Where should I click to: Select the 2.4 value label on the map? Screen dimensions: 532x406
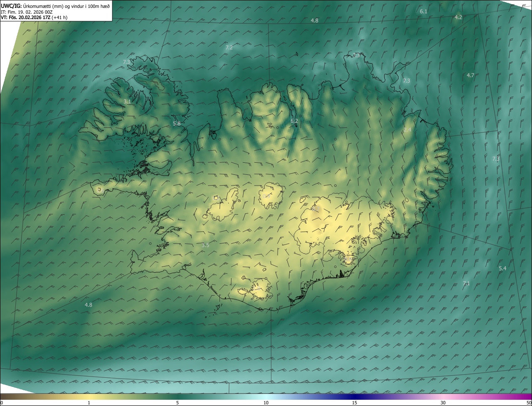[x=407, y=130]
